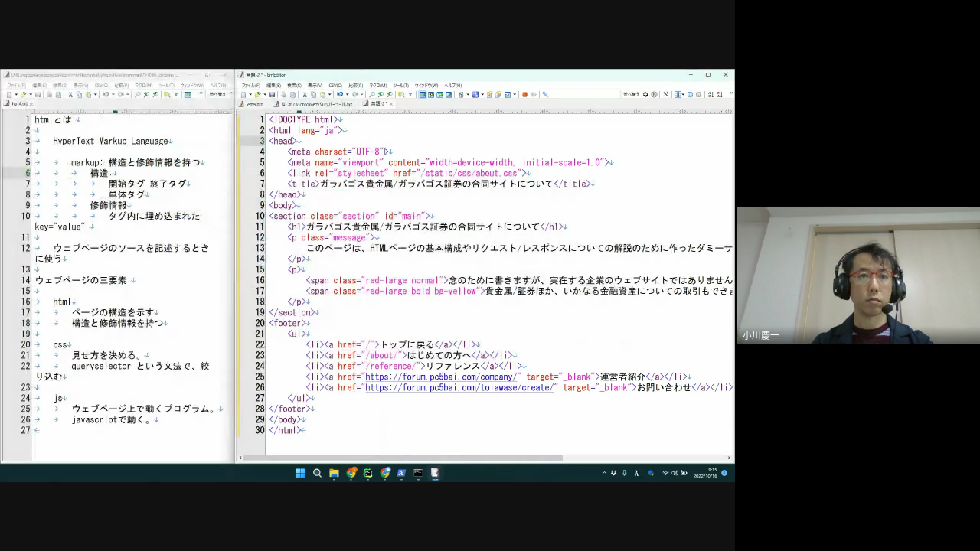The height and width of the screenshot is (551, 980).
Task: Click the Find magnifier icon in right editor toolbar
Action: click(373, 95)
